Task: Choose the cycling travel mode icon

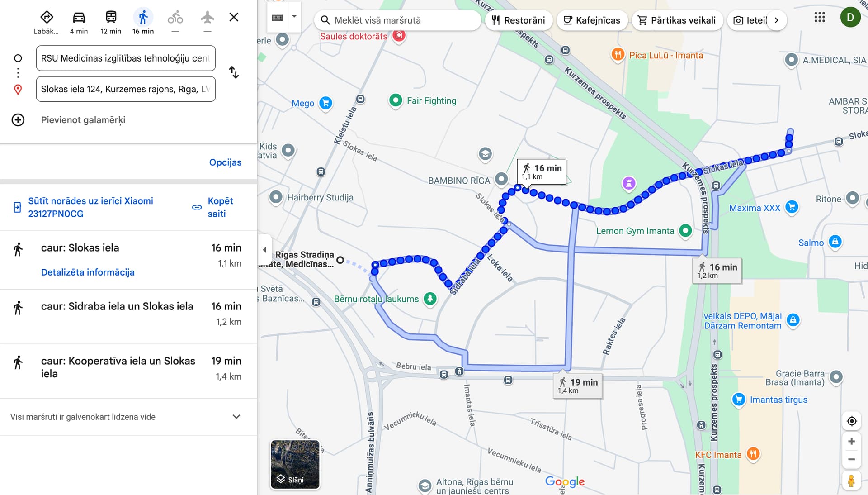Action: point(175,18)
